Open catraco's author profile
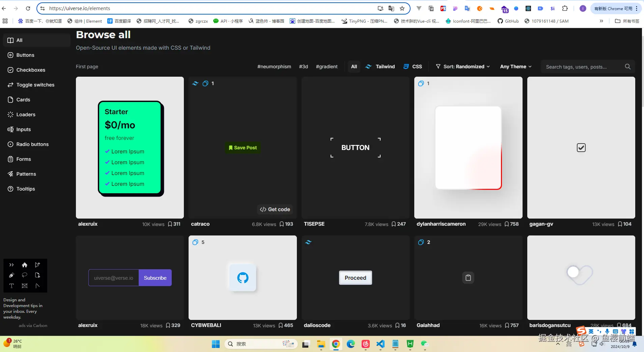The width and height of the screenshot is (644, 352). (x=200, y=224)
